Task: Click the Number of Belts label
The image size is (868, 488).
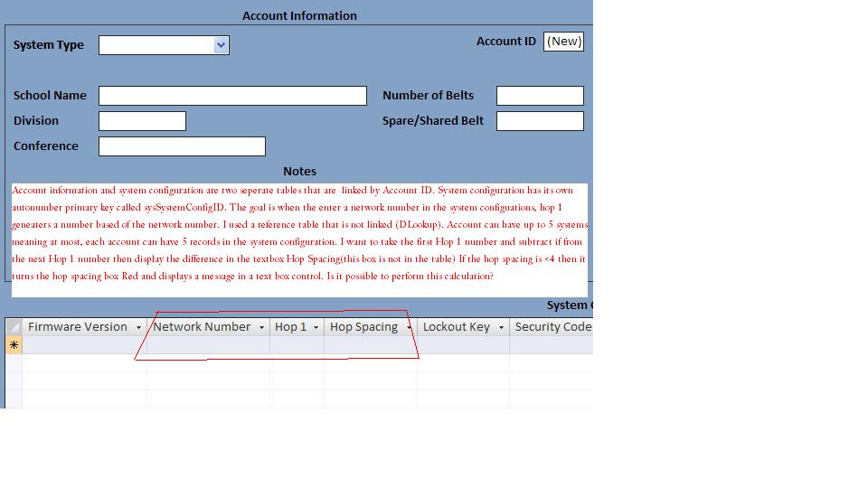Action: click(x=428, y=96)
